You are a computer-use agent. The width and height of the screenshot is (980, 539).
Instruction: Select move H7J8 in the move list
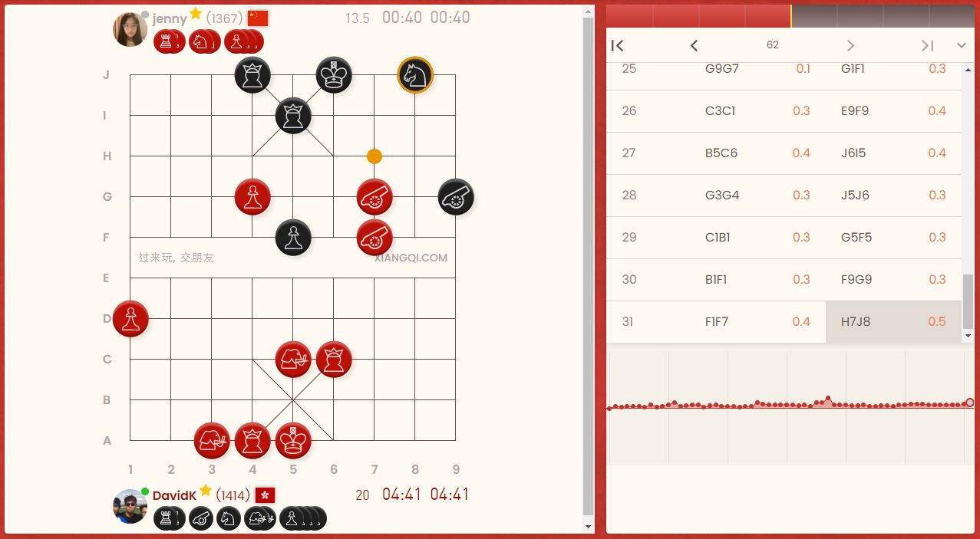[x=857, y=321]
